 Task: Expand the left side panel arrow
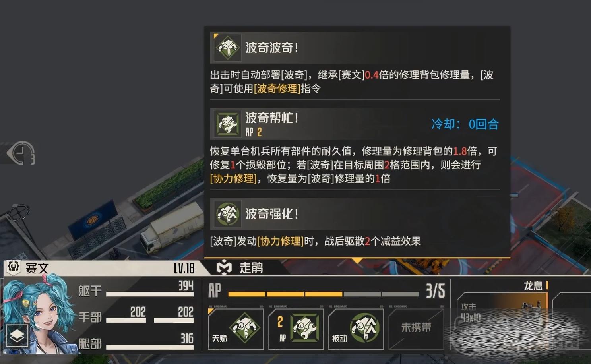tap(9, 153)
